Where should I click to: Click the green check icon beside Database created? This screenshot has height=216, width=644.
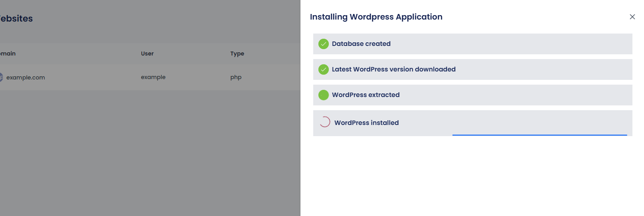click(x=324, y=44)
